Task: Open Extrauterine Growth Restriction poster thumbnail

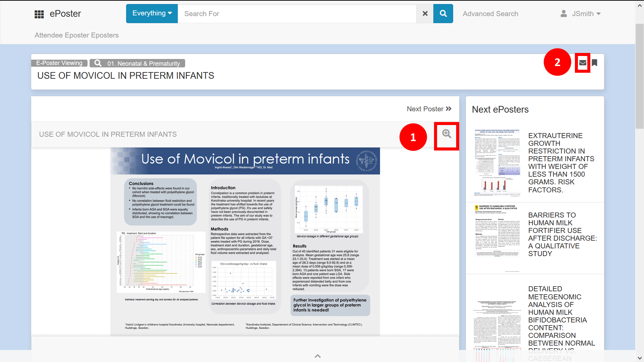Action: tap(497, 162)
